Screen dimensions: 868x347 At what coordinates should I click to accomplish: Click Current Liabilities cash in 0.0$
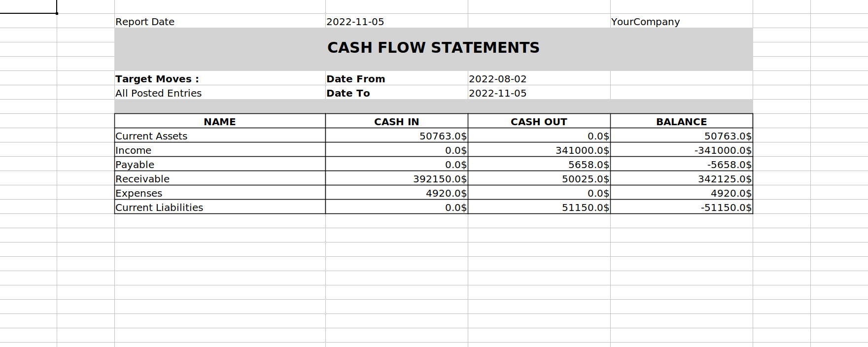pos(396,207)
